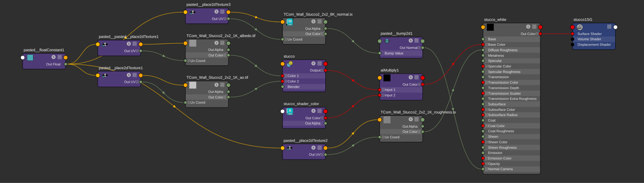Viewport: 644px width, 183px height.
Task: Click the bump2d1 node icon
Action: (x=387, y=41)
